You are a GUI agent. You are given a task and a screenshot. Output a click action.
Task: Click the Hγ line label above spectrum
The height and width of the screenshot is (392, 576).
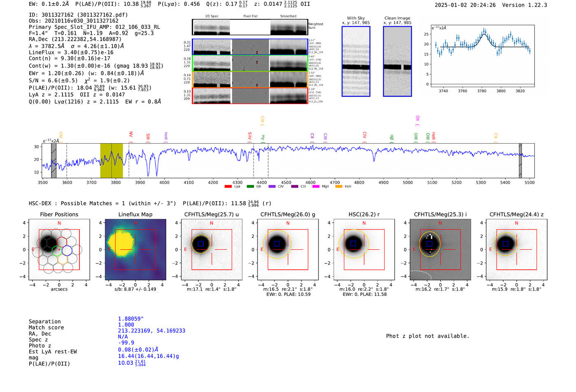tap(263, 139)
